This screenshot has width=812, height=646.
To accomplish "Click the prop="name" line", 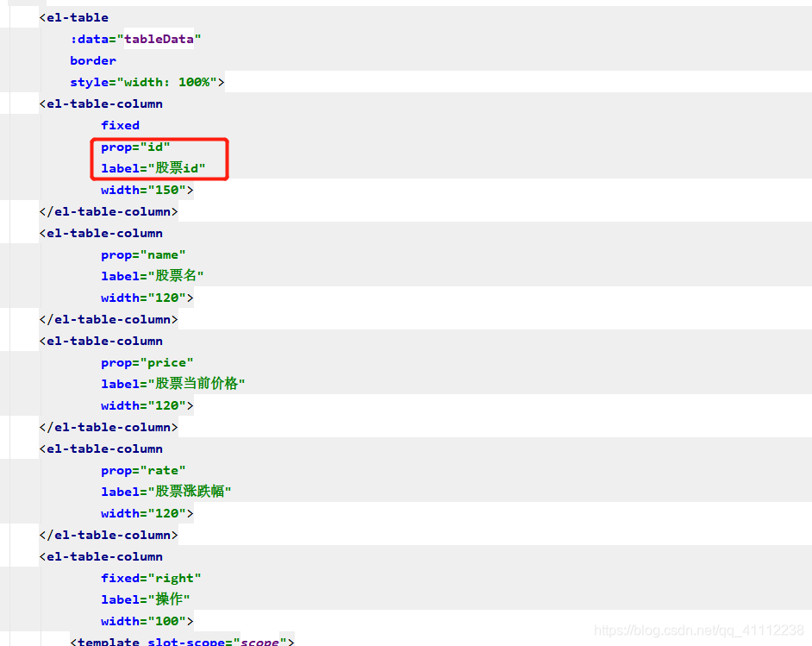I will coord(143,255).
